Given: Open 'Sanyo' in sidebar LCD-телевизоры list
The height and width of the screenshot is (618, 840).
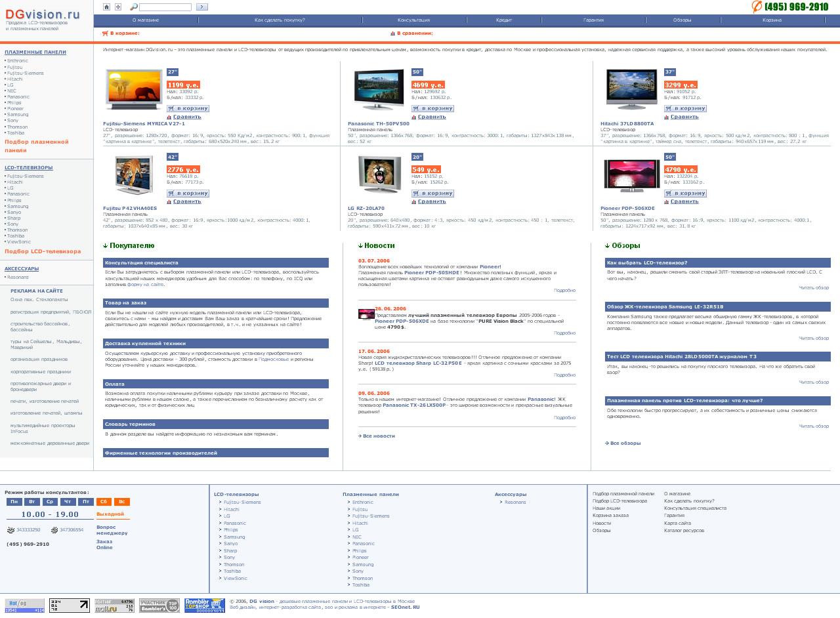Looking at the screenshot, I should pos(14,213).
